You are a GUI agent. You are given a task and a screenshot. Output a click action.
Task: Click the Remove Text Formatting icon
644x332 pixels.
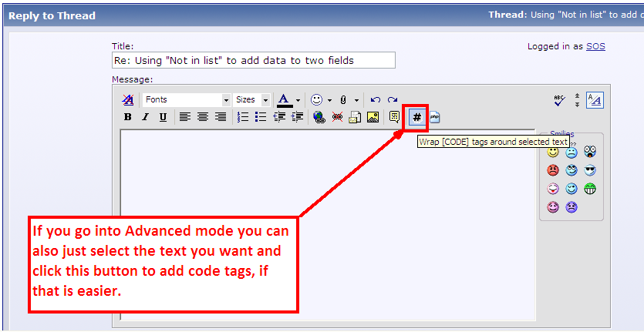128,99
